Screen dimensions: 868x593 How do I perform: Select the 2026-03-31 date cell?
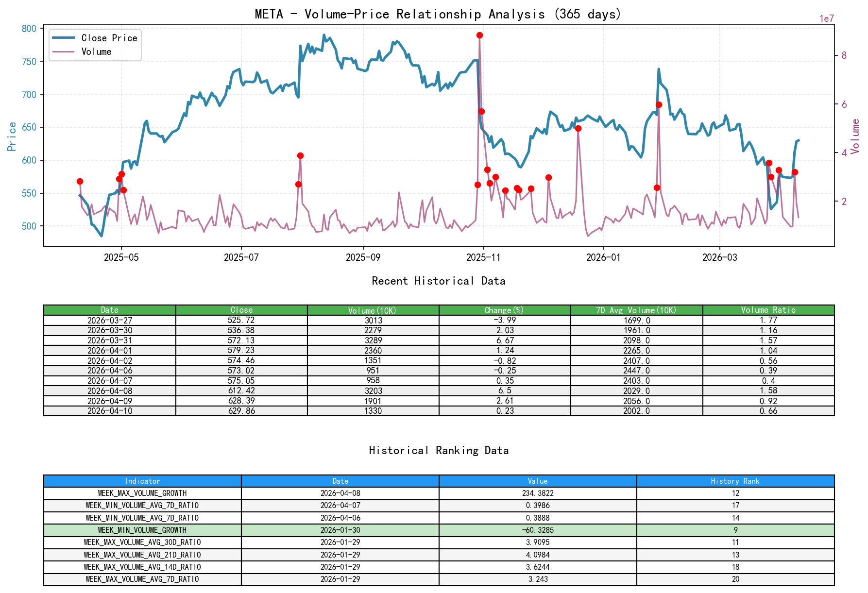pos(110,340)
